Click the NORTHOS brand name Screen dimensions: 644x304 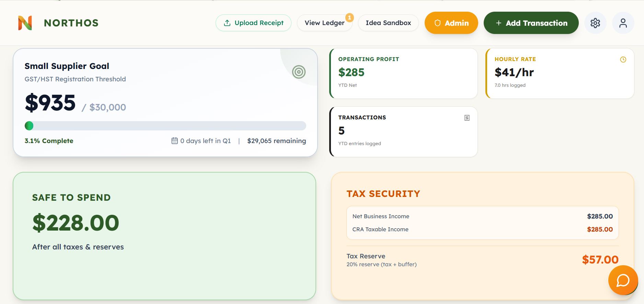tap(71, 23)
